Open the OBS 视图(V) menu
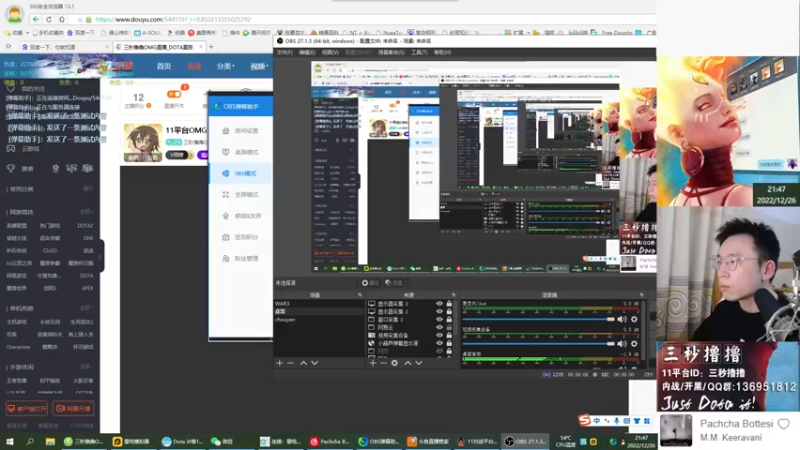This screenshot has width=800, height=450. 330,53
